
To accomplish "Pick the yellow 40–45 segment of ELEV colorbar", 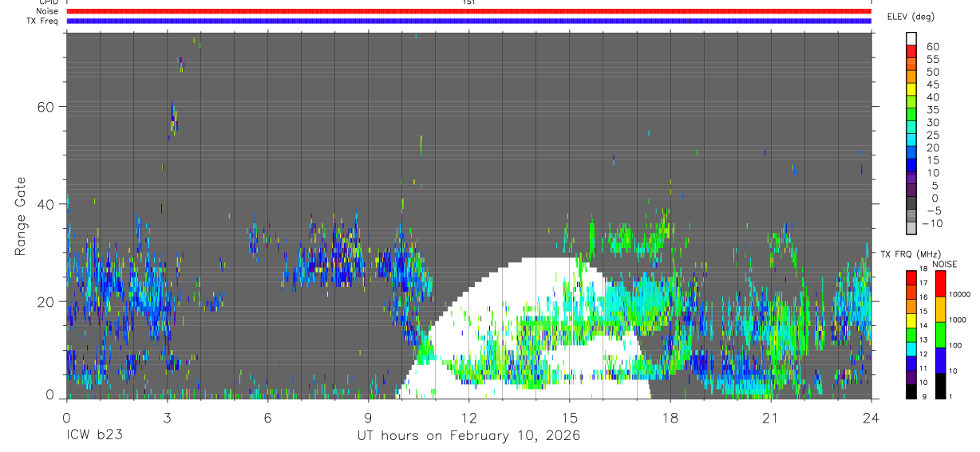I will coord(911,88).
